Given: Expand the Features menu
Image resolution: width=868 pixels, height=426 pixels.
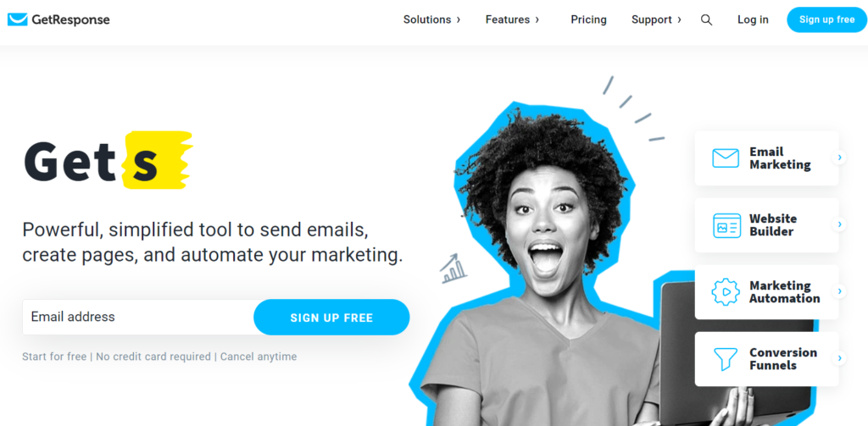Looking at the screenshot, I should (512, 20).
